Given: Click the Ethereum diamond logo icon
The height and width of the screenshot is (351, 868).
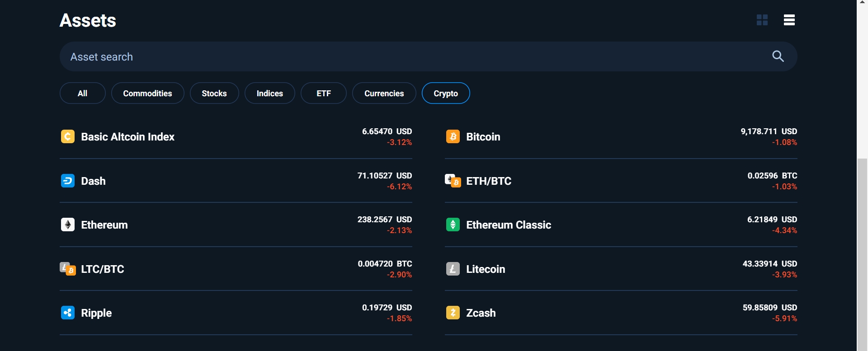Looking at the screenshot, I should pyautogui.click(x=68, y=225).
